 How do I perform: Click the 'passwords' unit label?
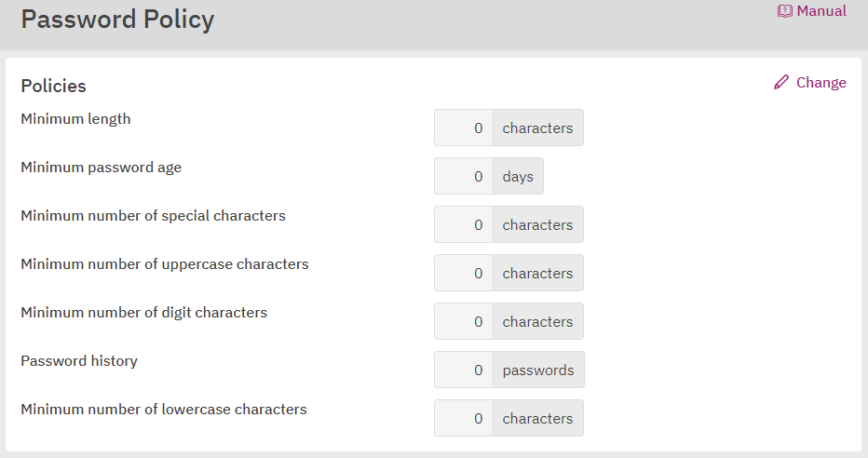coord(538,370)
